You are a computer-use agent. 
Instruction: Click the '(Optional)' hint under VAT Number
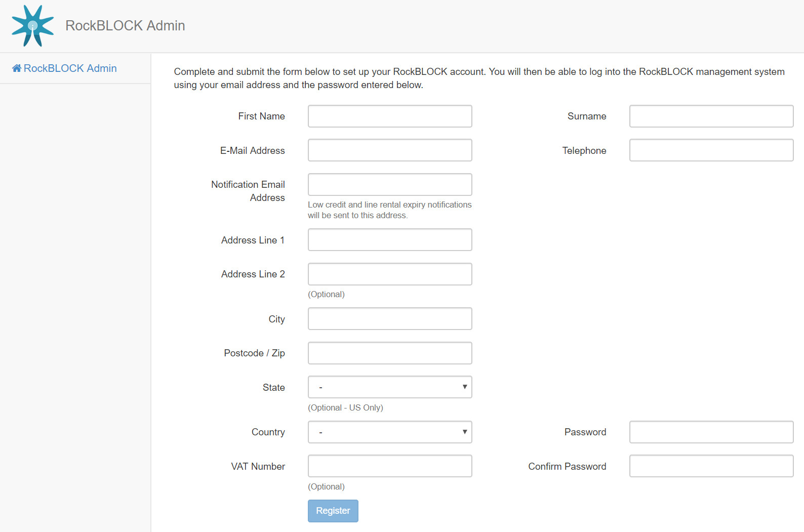[x=326, y=486]
